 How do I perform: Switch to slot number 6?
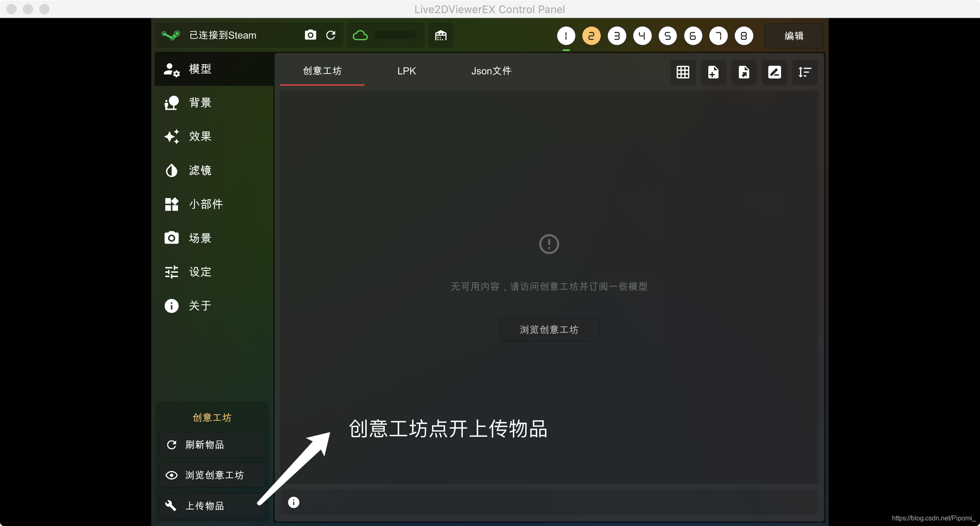point(693,36)
